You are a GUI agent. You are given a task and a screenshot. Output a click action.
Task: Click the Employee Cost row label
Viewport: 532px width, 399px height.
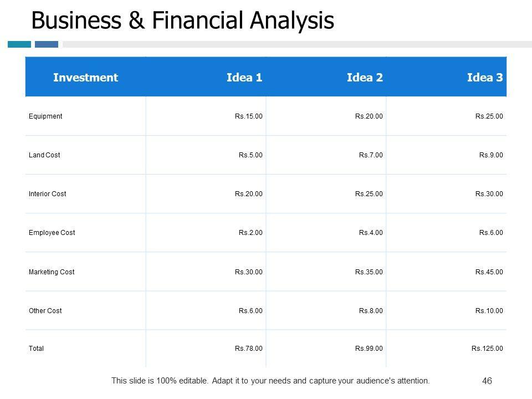52,233
